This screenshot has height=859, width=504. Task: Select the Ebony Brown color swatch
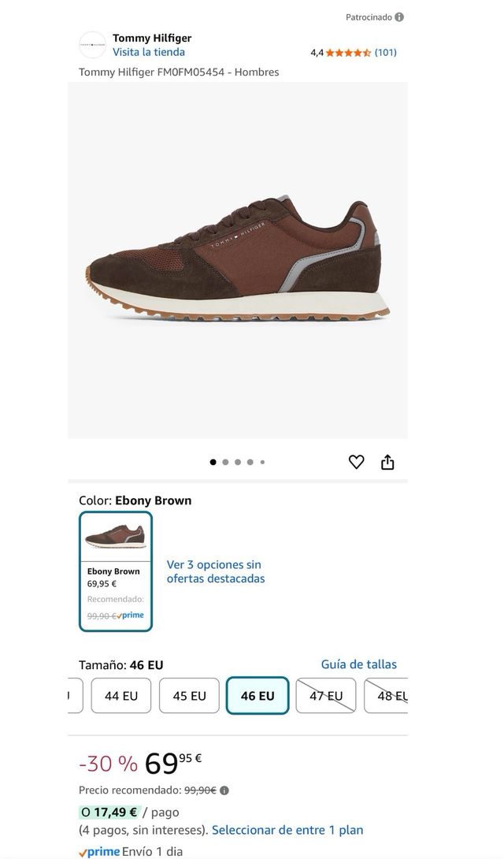click(116, 571)
